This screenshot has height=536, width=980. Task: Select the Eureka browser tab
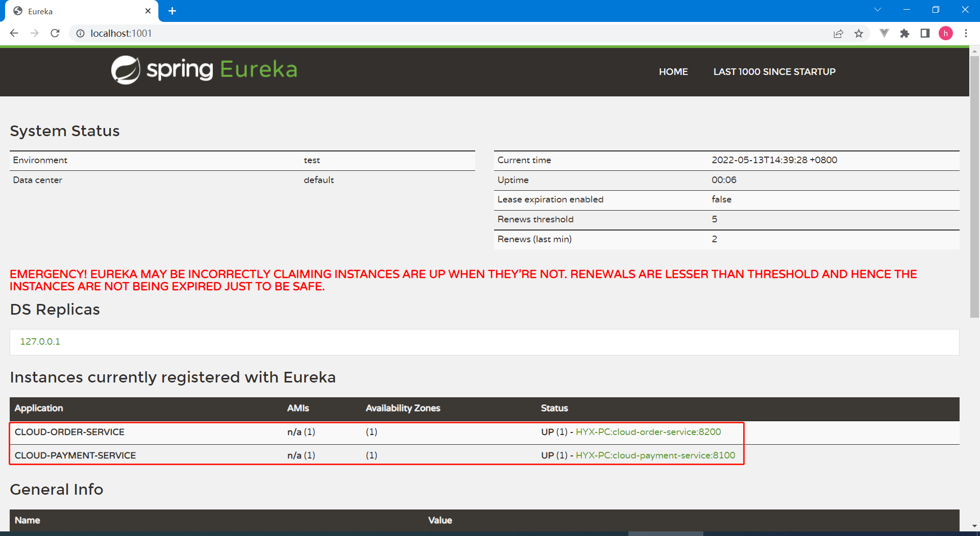(x=82, y=11)
